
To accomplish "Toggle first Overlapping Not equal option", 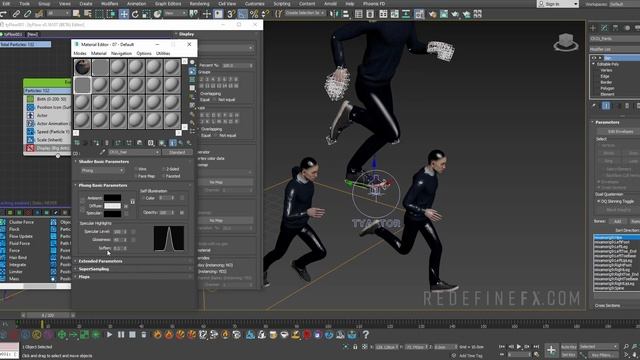I will coord(215,100).
